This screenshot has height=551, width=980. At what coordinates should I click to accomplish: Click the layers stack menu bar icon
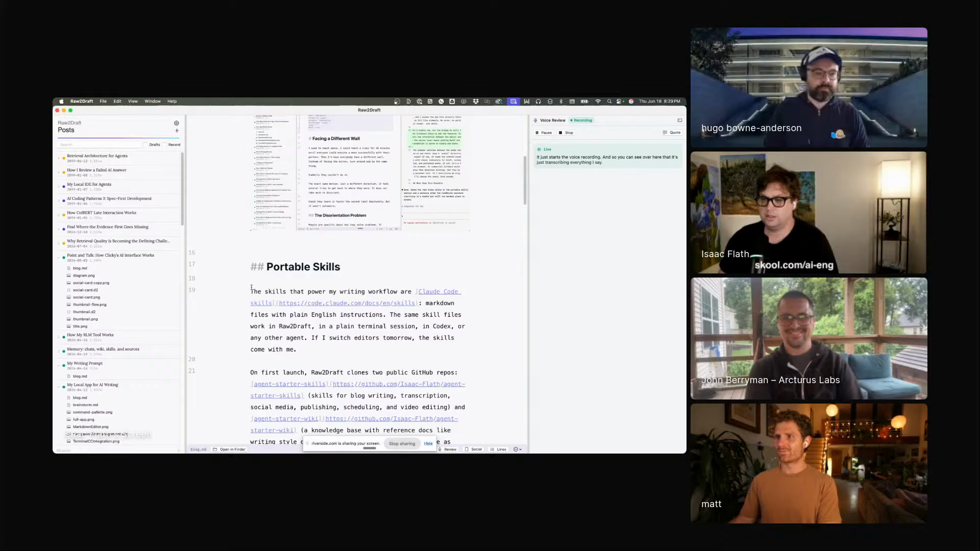pos(550,102)
